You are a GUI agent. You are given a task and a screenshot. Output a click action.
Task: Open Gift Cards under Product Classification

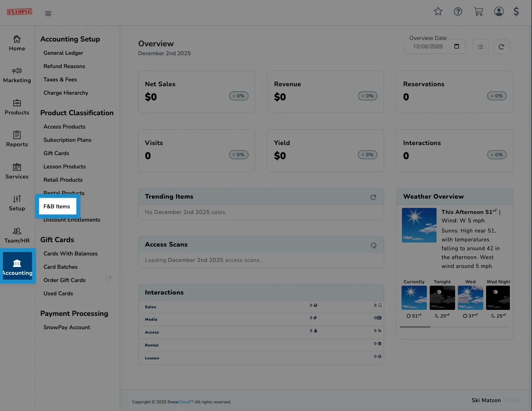click(56, 153)
